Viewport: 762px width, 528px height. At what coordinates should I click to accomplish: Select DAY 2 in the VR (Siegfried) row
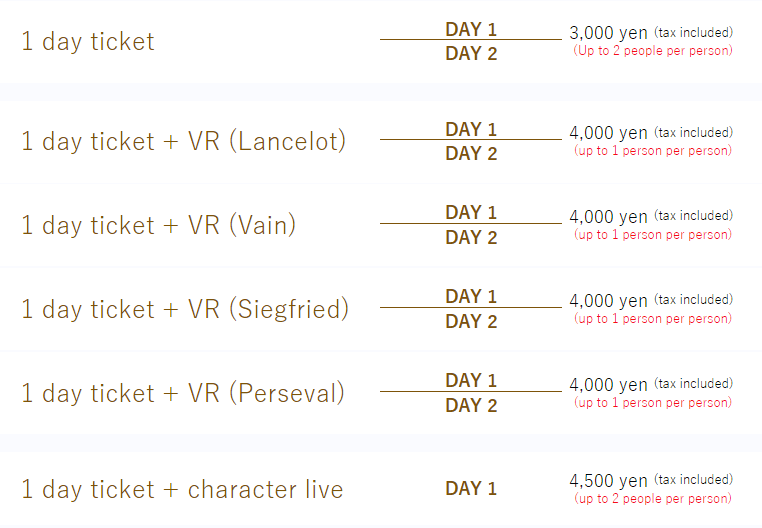pyautogui.click(x=470, y=322)
